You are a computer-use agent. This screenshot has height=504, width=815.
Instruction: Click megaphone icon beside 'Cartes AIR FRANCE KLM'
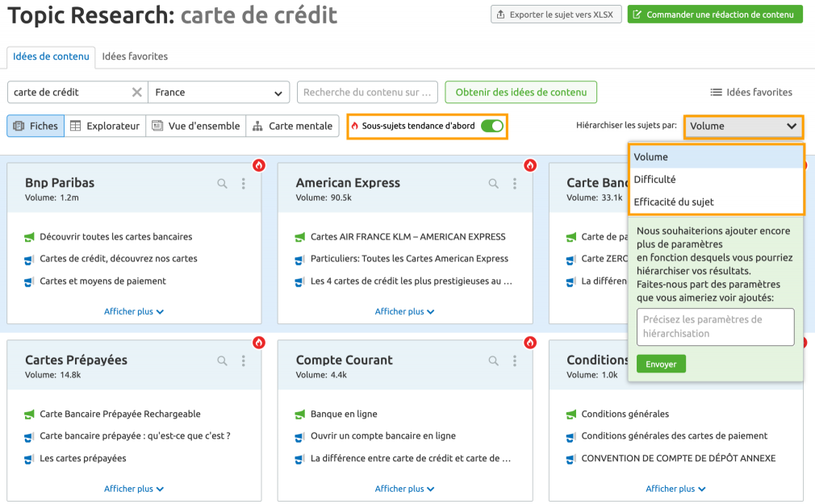[x=300, y=237]
